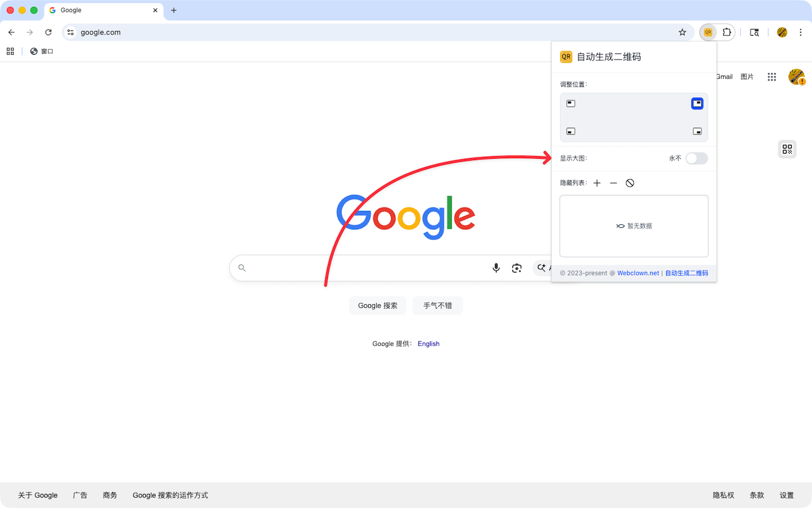View site information icon in address bar
This screenshot has height=508, width=812.
[x=70, y=32]
